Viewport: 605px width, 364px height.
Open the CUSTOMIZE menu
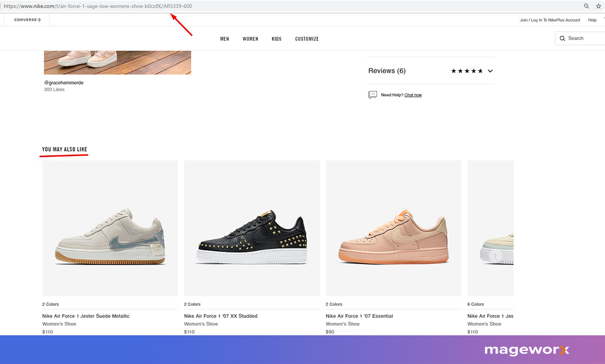pos(307,38)
